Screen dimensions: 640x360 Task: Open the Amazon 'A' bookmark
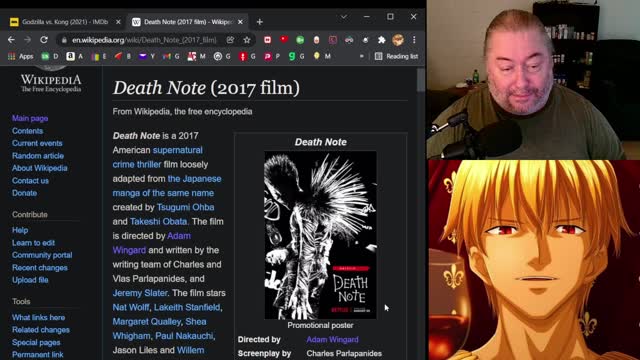75,56
